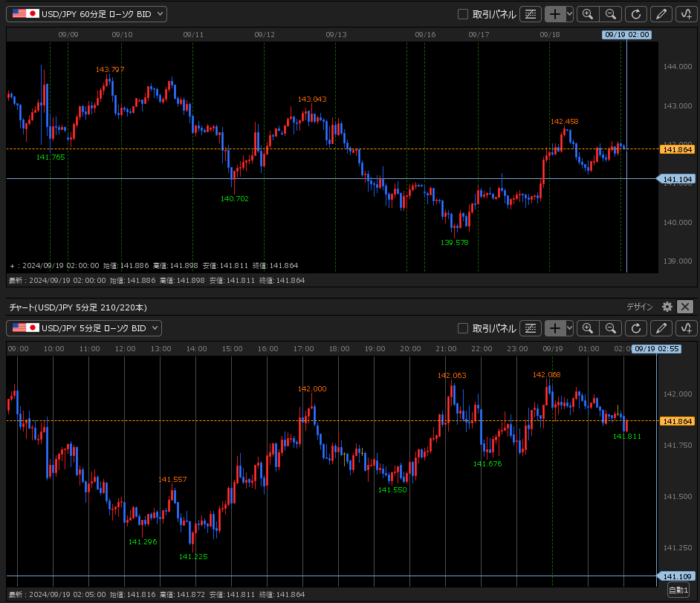Click the 自動1 button
This screenshot has width=700, height=603.
pos(678,590)
